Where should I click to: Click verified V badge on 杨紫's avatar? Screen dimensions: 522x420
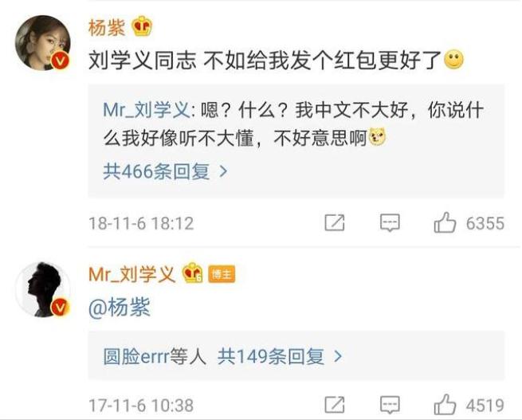[60, 61]
